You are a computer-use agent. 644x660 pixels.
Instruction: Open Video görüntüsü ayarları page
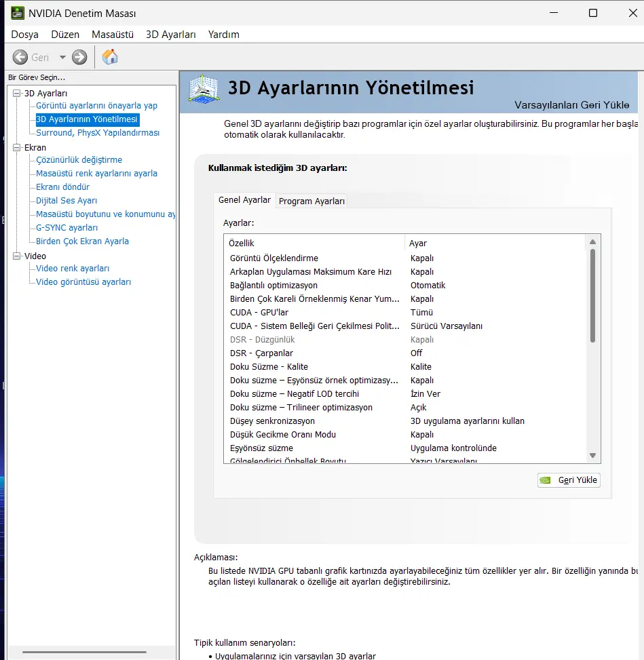click(83, 282)
